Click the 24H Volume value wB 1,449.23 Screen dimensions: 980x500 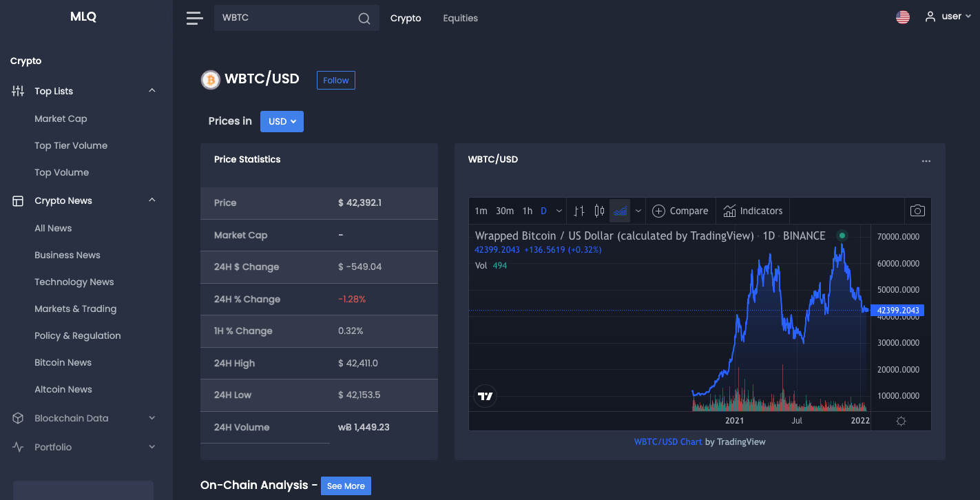364,427
